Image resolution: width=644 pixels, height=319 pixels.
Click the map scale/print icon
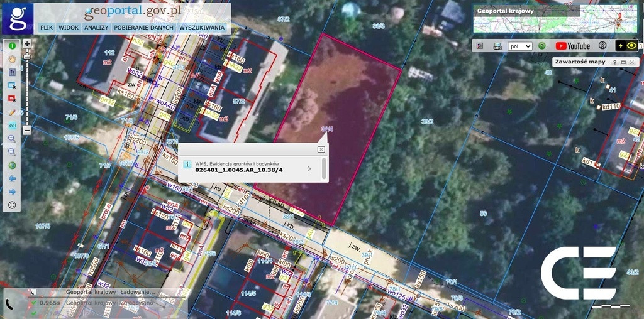click(x=497, y=46)
